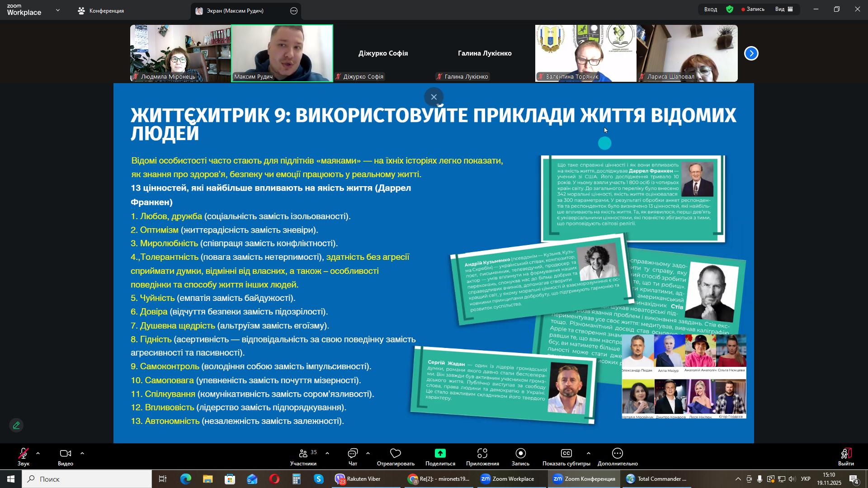The width and height of the screenshot is (868, 488).
Task: Expand audio settings arrow next to Audio
Action: pos(38,453)
